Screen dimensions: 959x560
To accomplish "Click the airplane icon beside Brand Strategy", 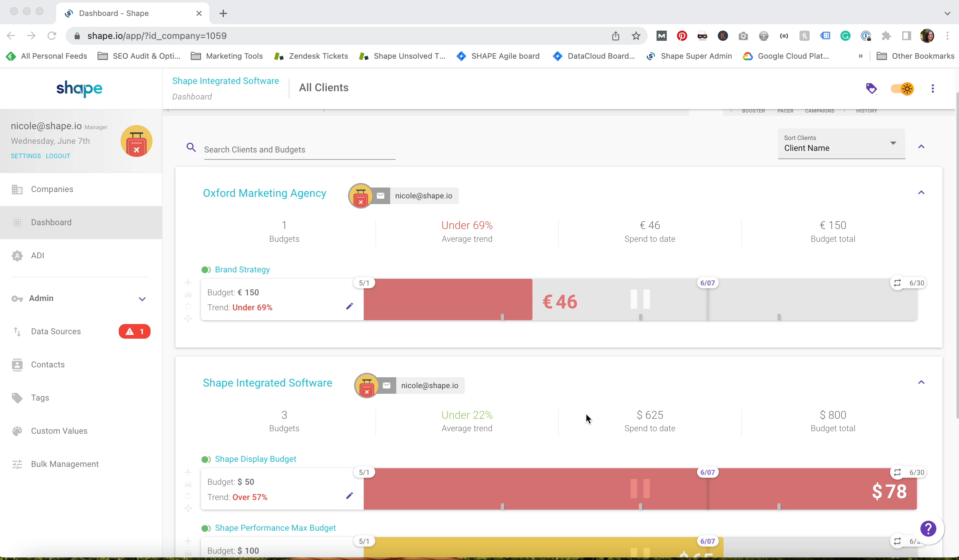I will tap(188, 282).
